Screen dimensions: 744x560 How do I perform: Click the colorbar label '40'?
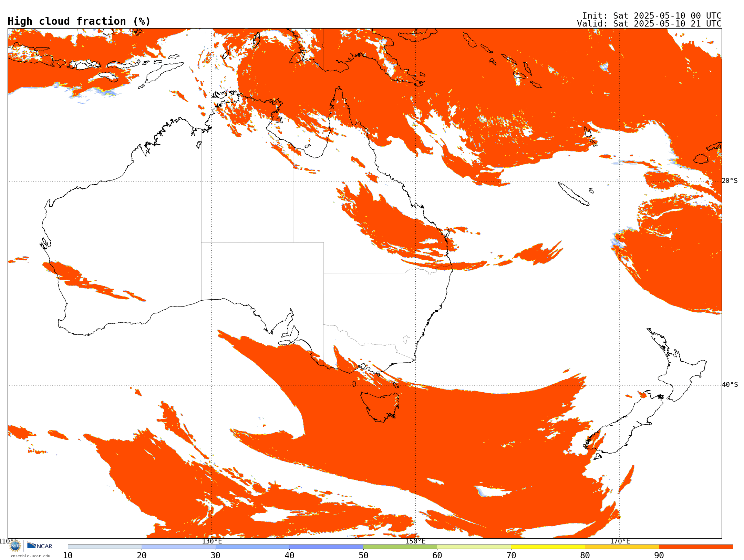[x=289, y=555]
